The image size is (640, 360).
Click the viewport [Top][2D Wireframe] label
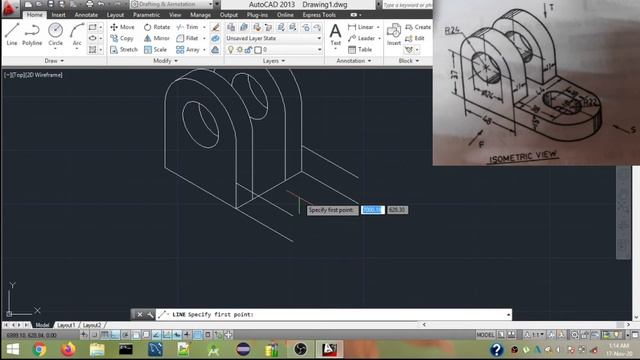coord(33,75)
